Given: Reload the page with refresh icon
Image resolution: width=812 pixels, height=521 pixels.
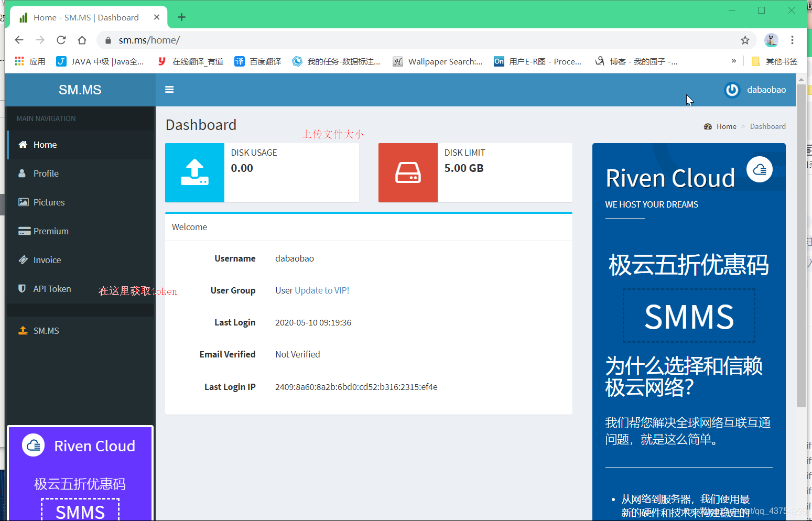Looking at the screenshot, I should click(x=61, y=40).
